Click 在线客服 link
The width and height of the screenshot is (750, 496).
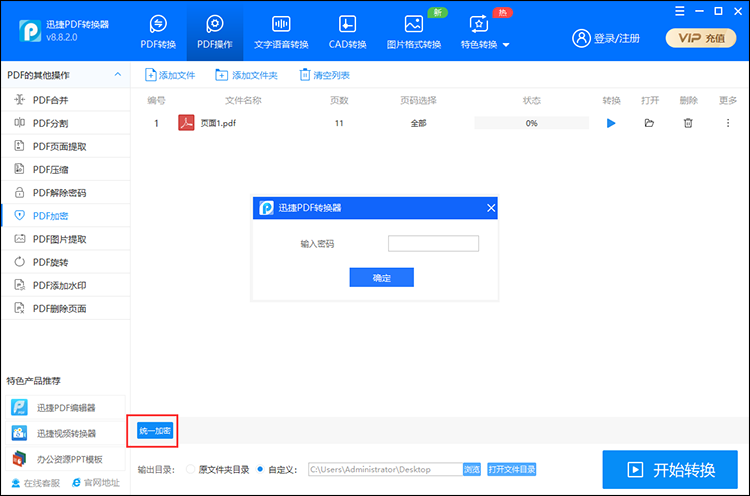(x=35, y=483)
